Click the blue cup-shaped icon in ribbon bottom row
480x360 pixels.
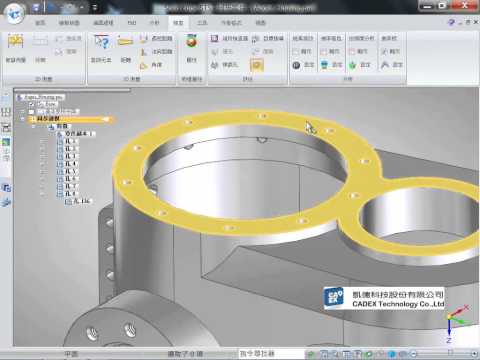coord(324,65)
